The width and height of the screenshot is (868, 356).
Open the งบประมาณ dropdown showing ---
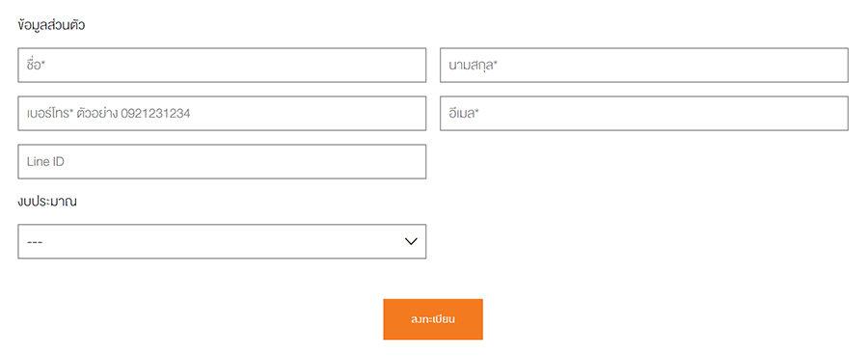click(x=222, y=241)
